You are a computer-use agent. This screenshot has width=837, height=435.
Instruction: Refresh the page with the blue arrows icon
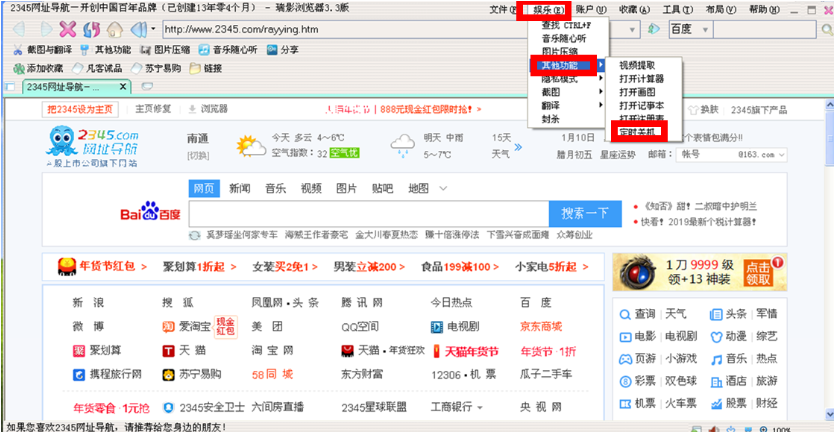coord(91,29)
